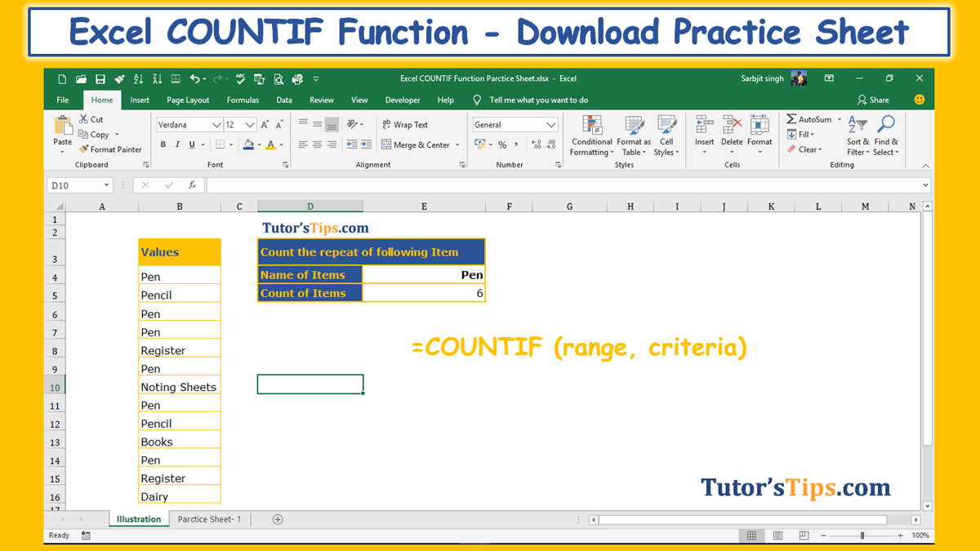The width and height of the screenshot is (980, 551).
Task: Run spelling check ABC icon
Action: coord(241,79)
